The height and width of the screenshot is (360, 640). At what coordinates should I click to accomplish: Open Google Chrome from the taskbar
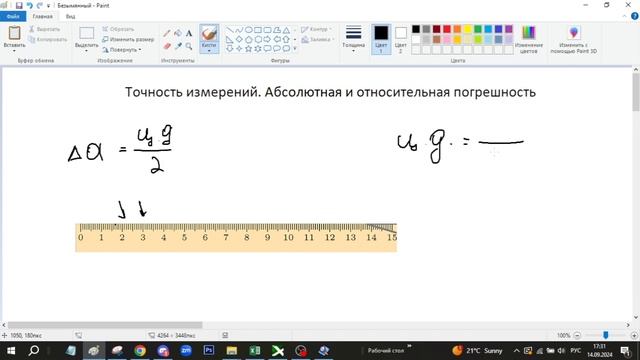click(x=140, y=351)
